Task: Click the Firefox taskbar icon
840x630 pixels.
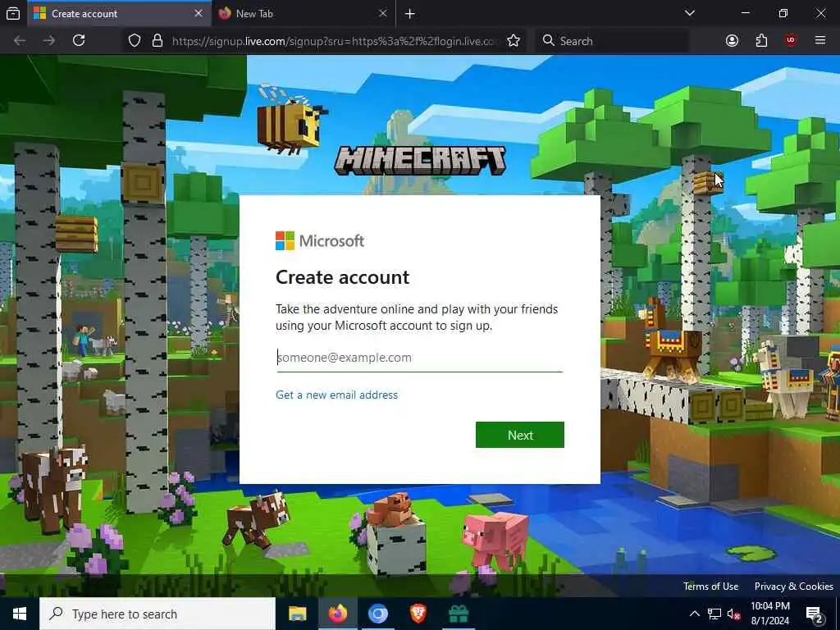Action: point(337,614)
